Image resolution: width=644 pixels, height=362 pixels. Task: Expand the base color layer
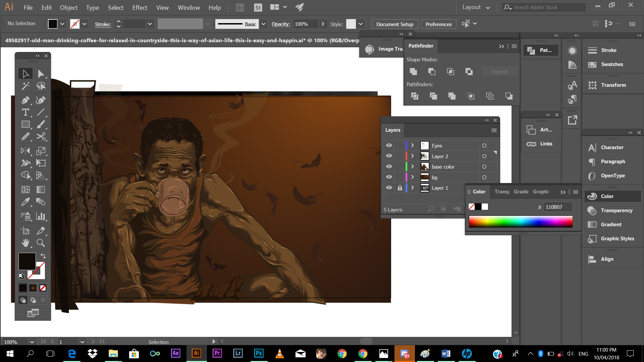tap(413, 167)
